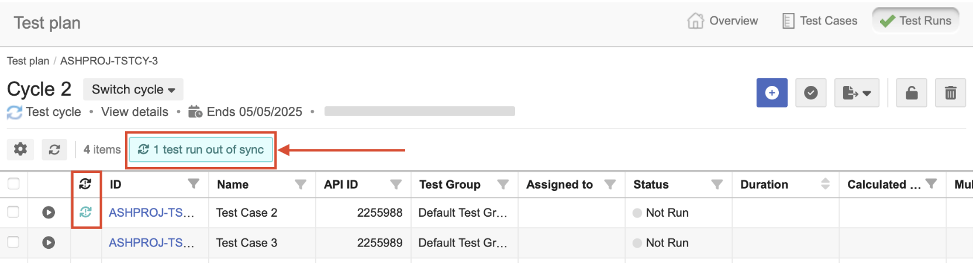
Task: Click the 1 test run out of sync button
Action: pos(201,150)
